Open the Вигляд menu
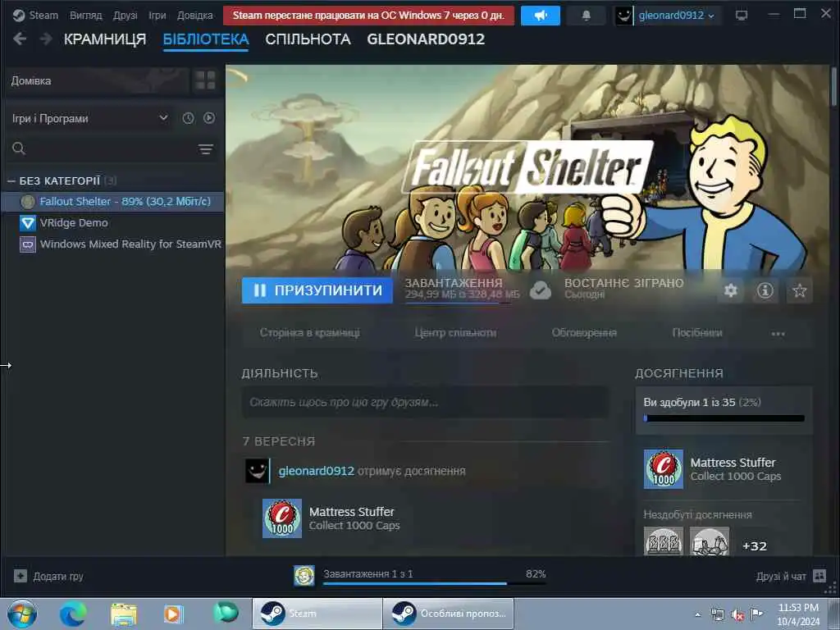Image resolution: width=840 pixels, height=630 pixels. [85, 15]
